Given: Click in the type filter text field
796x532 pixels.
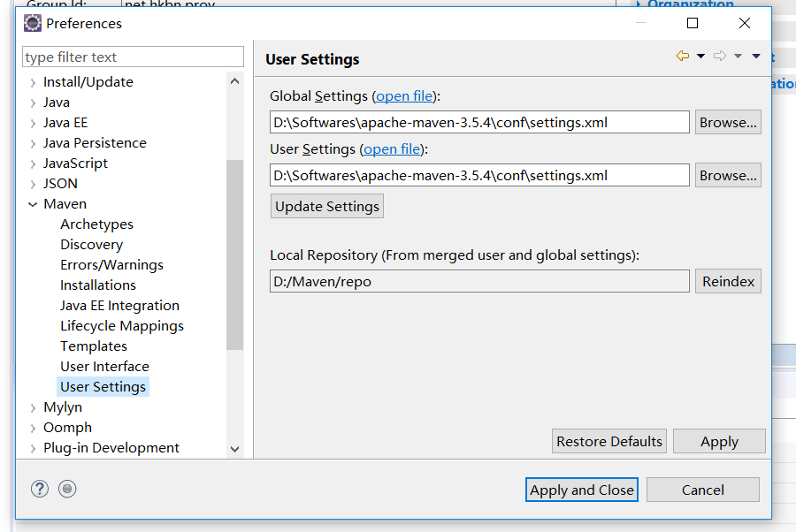Looking at the screenshot, I should 133,57.
